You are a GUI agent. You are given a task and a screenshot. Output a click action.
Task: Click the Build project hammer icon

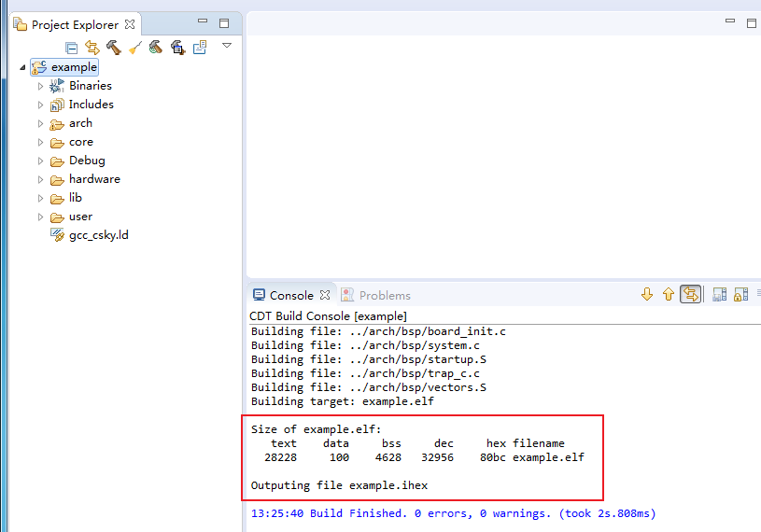tap(114, 48)
